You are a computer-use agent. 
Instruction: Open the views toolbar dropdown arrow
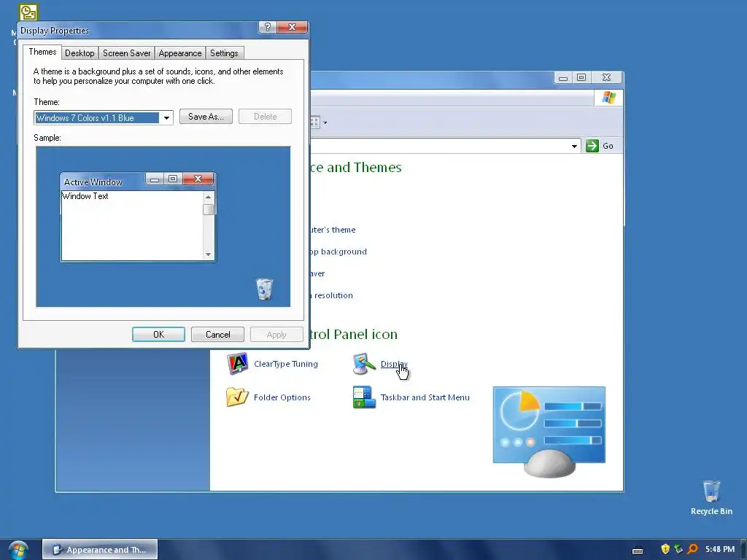(325, 122)
